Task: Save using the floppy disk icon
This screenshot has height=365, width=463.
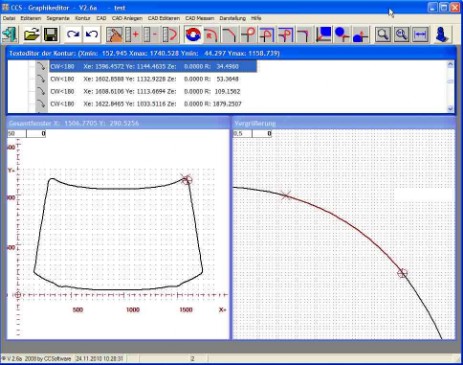Action: coord(51,34)
